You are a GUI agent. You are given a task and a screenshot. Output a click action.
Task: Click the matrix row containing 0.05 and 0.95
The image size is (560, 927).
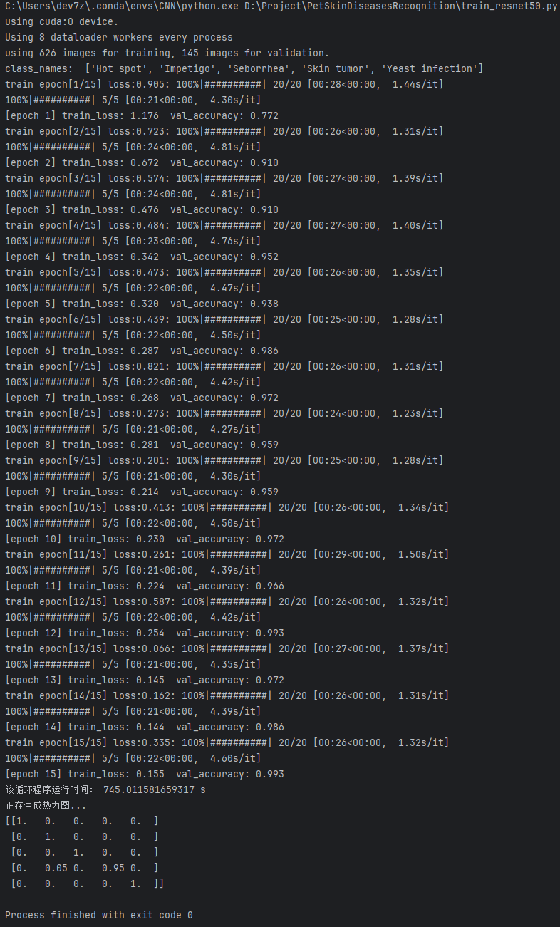click(84, 868)
